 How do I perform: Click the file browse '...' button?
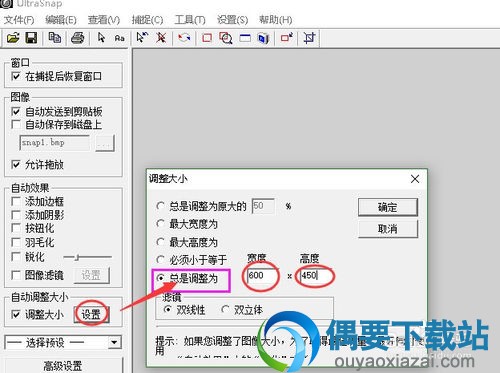pyautogui.click(x=105, y=144)
